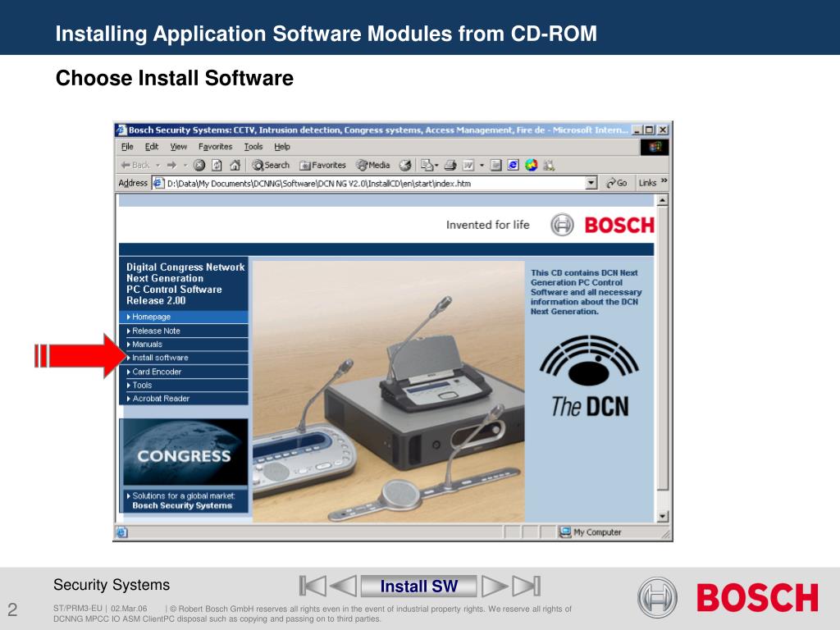This screenshot has width=840, height=630.
Task: Open the File menu
Action: (127, 146)
